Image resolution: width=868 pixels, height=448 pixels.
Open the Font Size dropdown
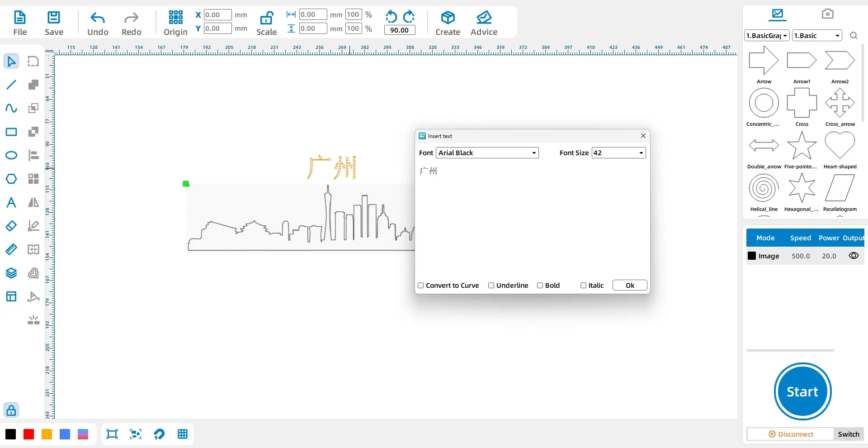click(618, 153)
